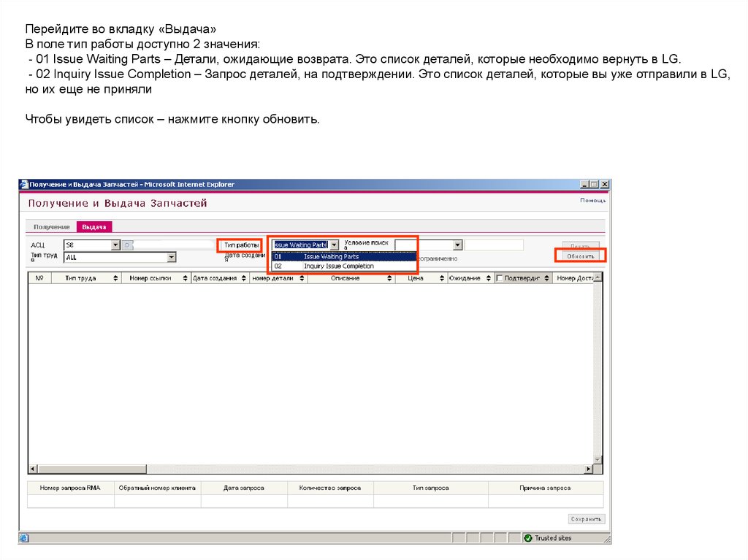
Task: Click the Тип запроса header
Action: click(x=431, y=488)
